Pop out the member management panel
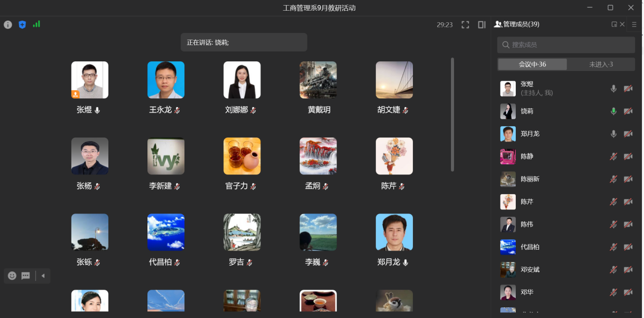Viewport: 644px width, 318px height. [x=614, y=24]
